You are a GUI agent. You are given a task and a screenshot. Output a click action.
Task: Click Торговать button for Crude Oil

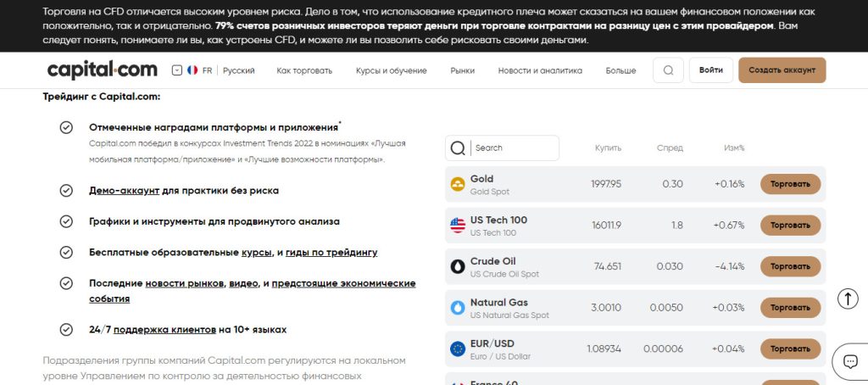tap(790, 266)
